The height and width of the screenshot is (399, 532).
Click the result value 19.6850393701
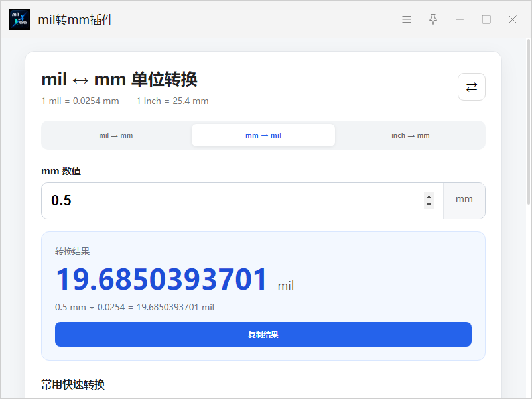pyautogui.click(x=161, y=279)
